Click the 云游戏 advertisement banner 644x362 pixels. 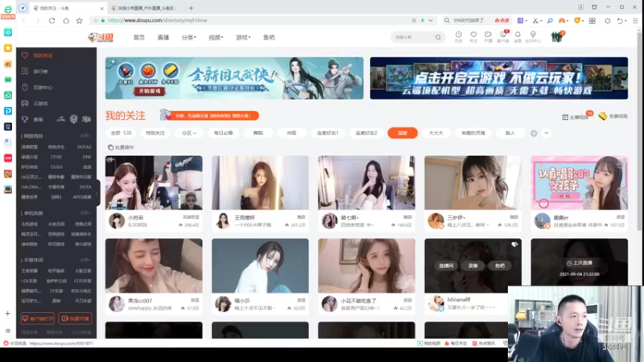(498, 78)
